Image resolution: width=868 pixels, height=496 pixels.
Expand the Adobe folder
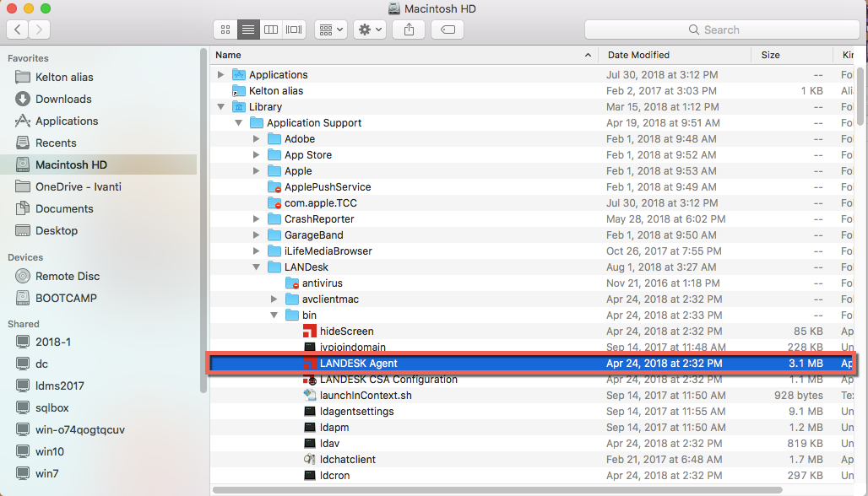(x=256, y=138)
